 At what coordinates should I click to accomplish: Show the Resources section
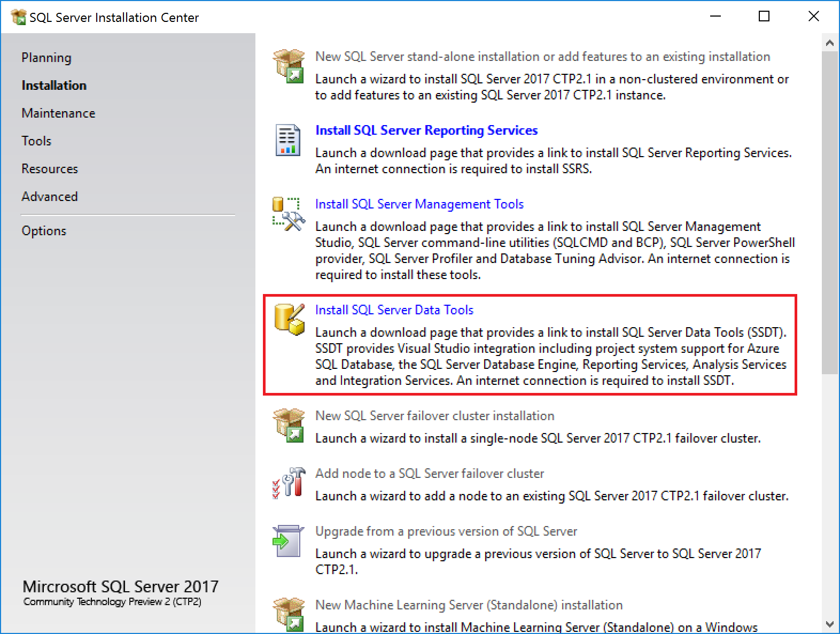[x=50, y=169]
